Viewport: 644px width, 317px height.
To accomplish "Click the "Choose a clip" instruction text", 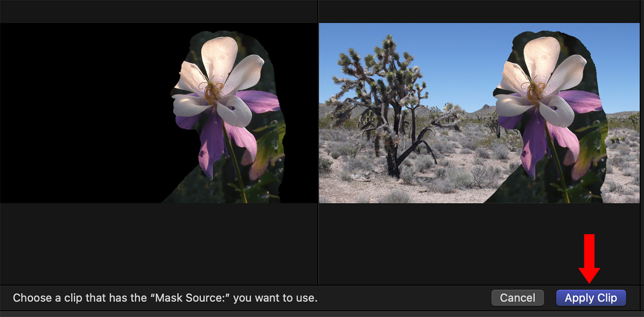I will click(165, 298).
